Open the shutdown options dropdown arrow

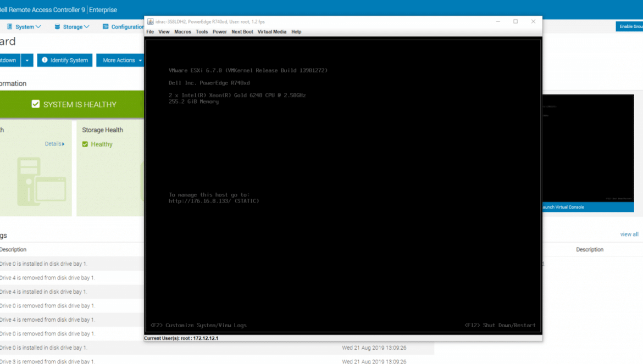pos(27,60)
